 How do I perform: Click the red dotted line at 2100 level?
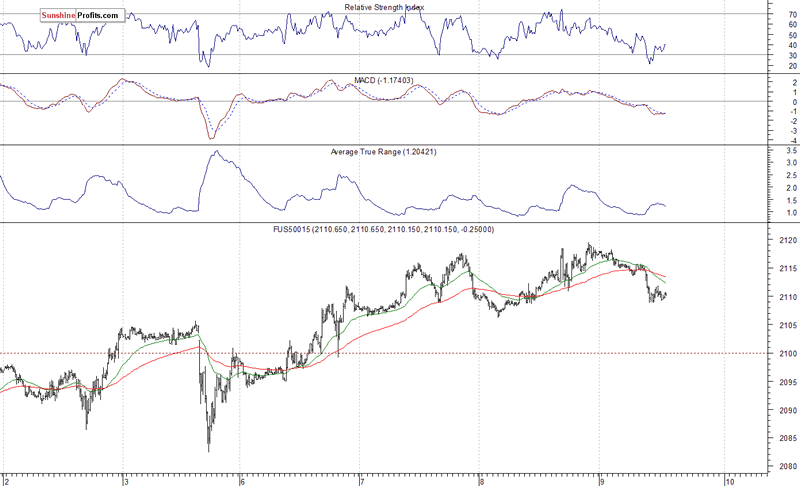click(400, 353)
